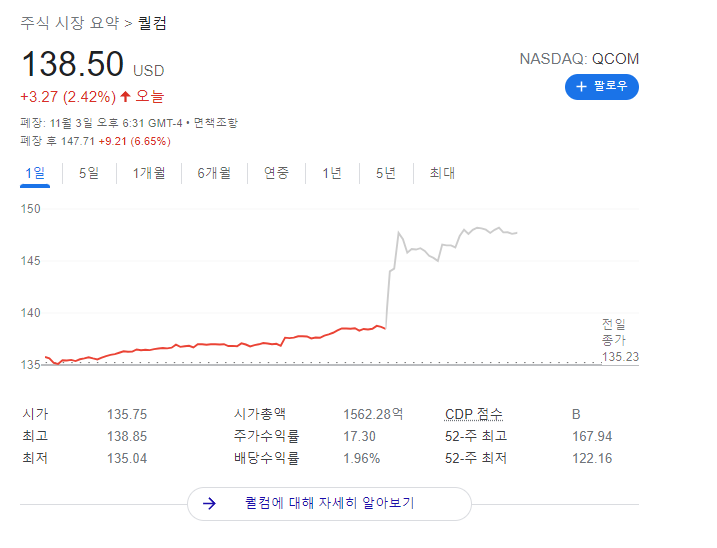Click the 주가수익률 label

[267, 436]
